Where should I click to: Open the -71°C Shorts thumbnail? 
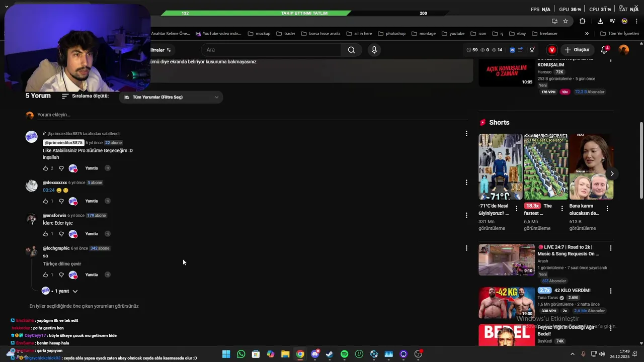pos(500,167)
